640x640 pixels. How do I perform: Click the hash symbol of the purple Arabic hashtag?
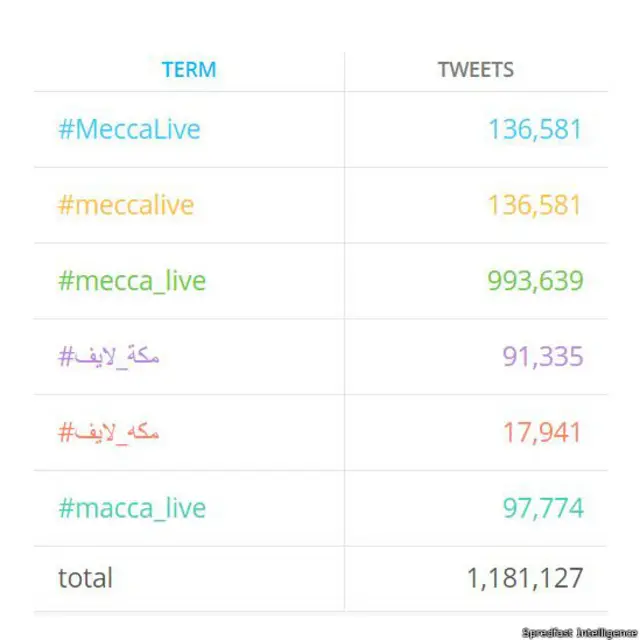[66, 357]
